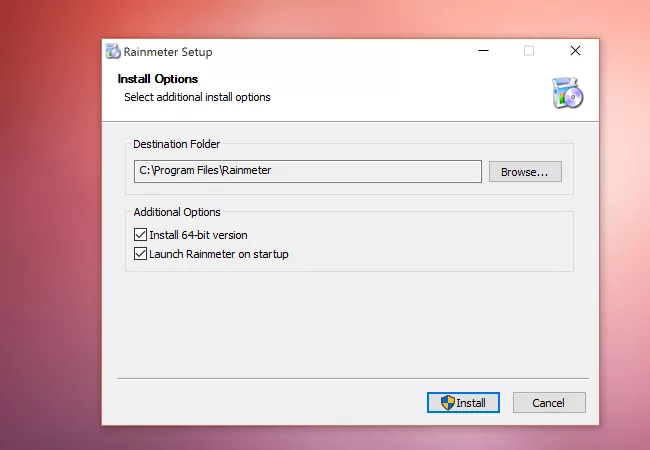Click the UAC shield icon on Install
The width and height of the screenshot is (650, 450).
448,403
